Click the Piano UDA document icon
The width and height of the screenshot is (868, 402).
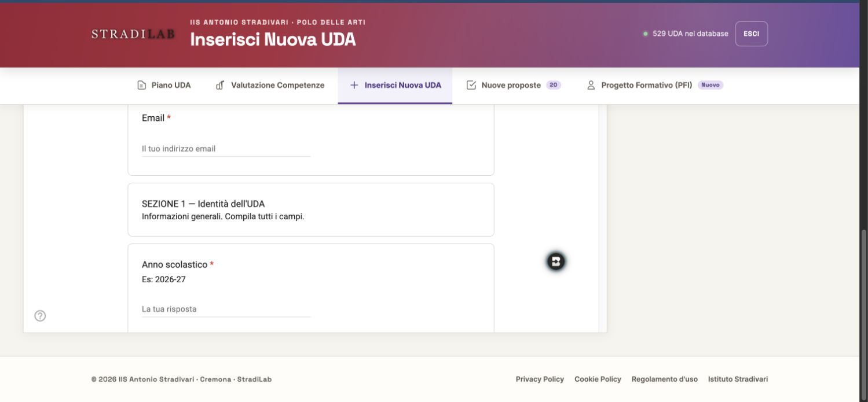point(141,85)
